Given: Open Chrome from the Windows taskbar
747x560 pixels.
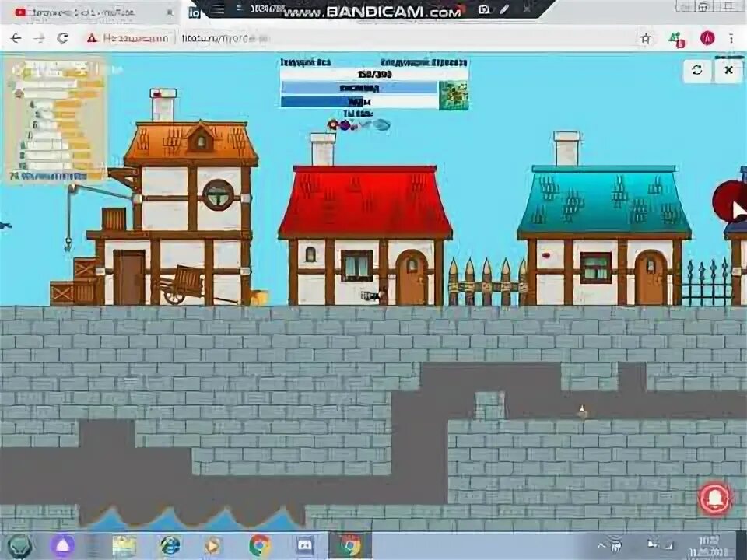Looking at the screenshot, I should pyautogui.click(x=258, y=546).
